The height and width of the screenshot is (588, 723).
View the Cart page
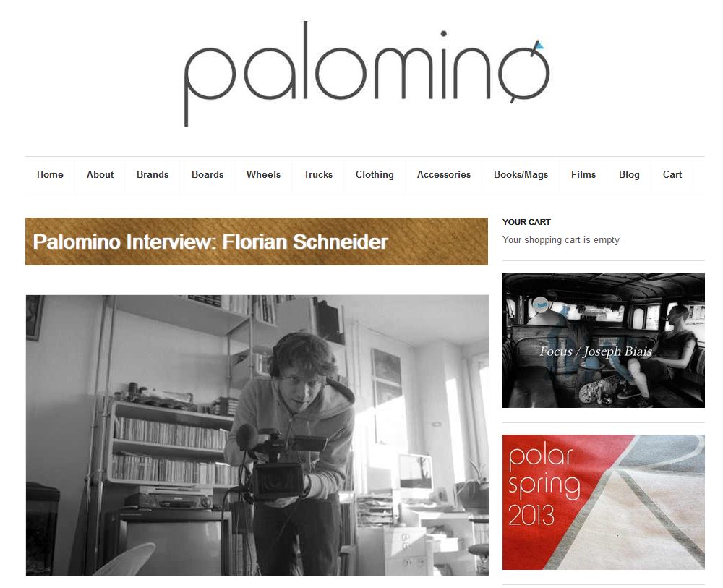pos(672,175)
